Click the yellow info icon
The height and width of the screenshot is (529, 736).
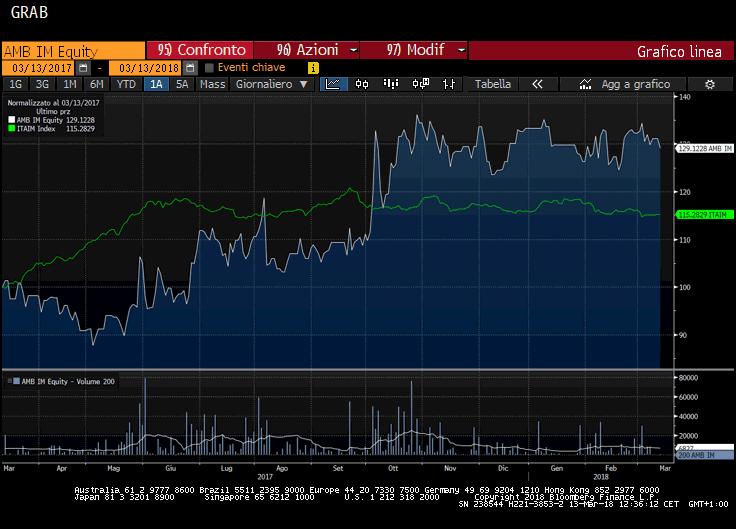click(313, 68)
